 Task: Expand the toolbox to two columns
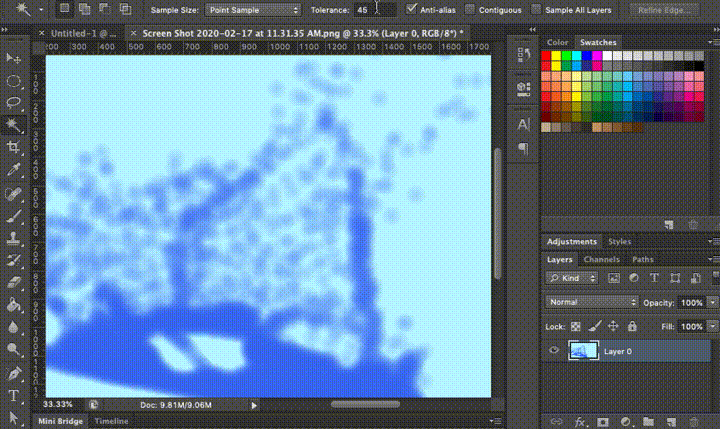pyautogui.click(x=4, y=29)
